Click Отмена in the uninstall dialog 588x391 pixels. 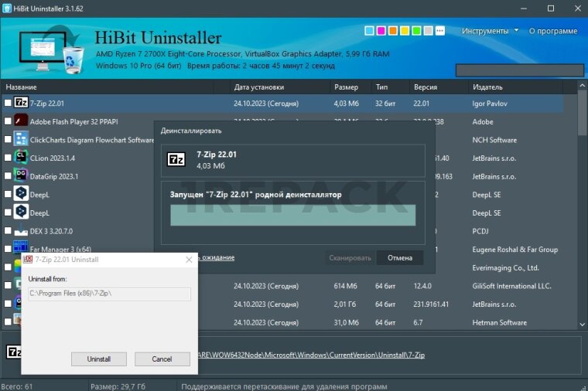(399, 258)
